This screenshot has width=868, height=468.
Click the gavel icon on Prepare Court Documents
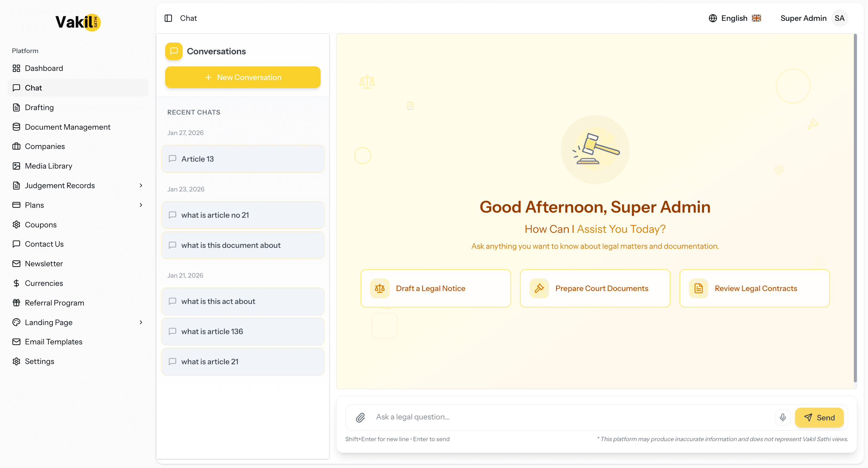(539, 288)
